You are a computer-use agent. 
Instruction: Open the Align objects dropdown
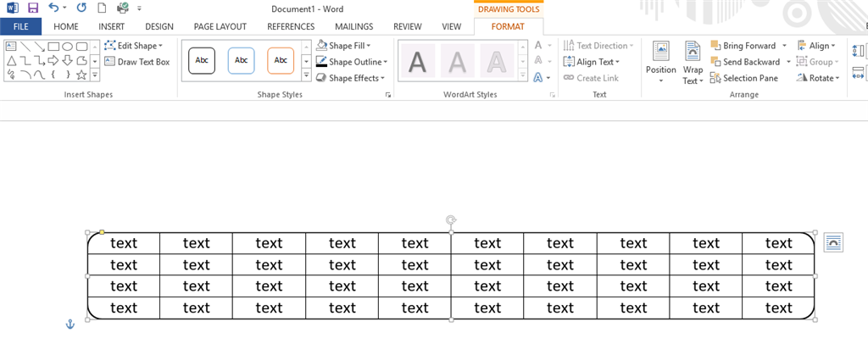[816, 46]
